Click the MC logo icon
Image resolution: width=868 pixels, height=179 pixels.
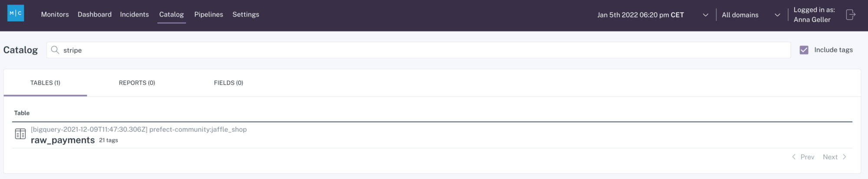pos(16,13)
